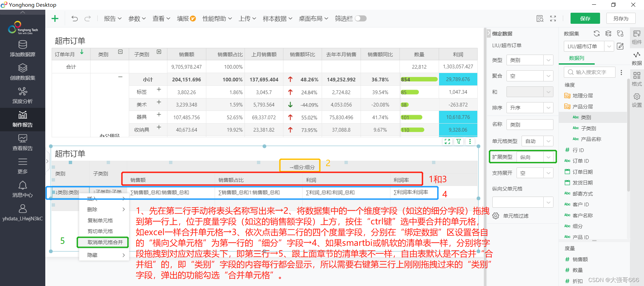Open 创建数据集 in the sidebar
The height and width of the screenshot is (286, 644).
[22, 72]
